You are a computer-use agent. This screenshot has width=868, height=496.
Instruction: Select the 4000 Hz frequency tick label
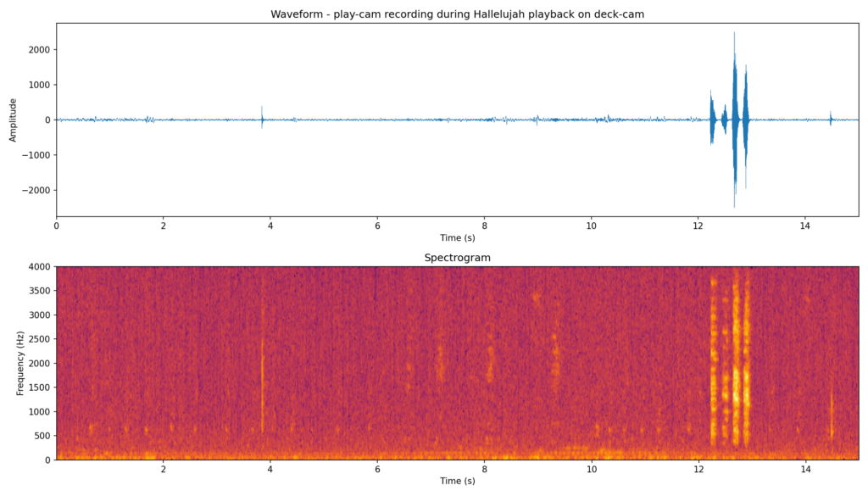click(37, 265)
